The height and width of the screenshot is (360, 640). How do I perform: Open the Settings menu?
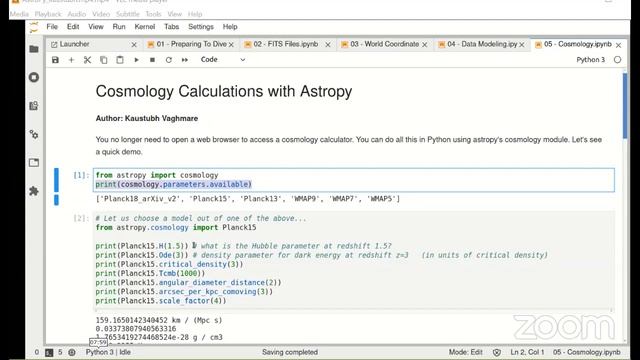(x=201, y=27)
